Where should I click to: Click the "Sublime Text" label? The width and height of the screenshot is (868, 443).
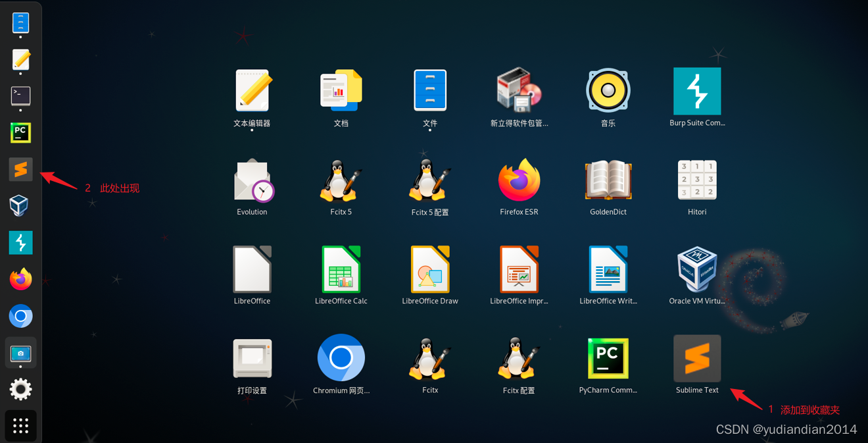tap(697, 390)
